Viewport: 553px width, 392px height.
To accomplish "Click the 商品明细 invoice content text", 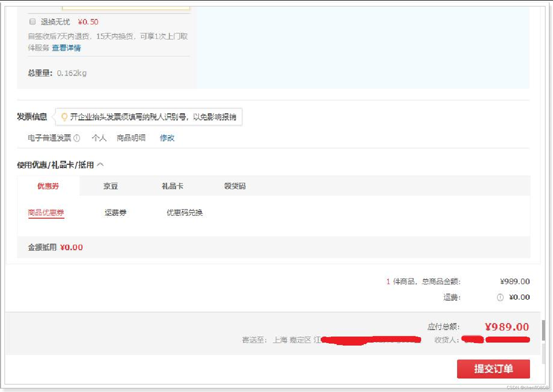I will pyautogui.click(x=131, y=138).
